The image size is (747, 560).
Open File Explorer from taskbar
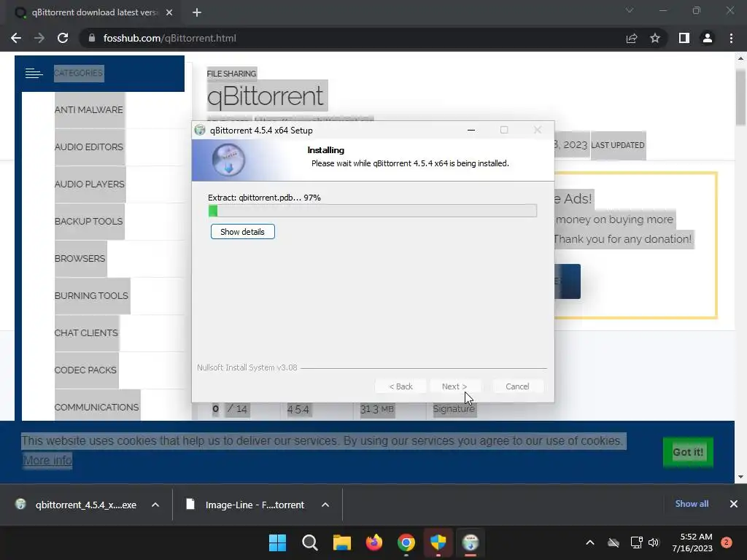[341, 542]
